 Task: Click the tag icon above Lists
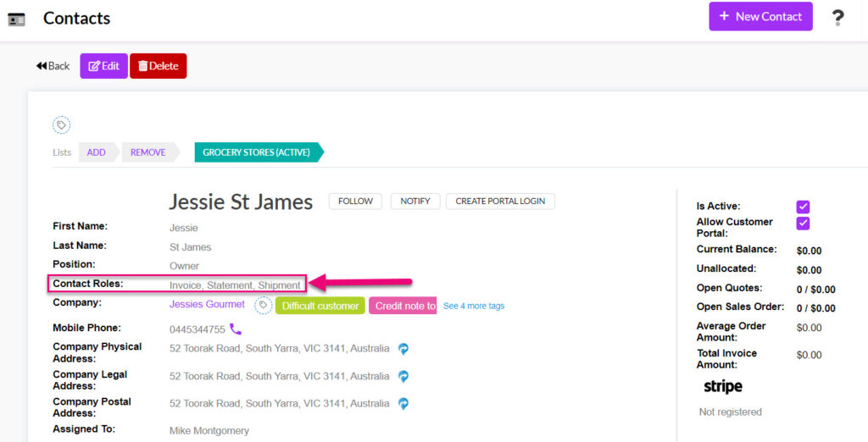point(61,125)
